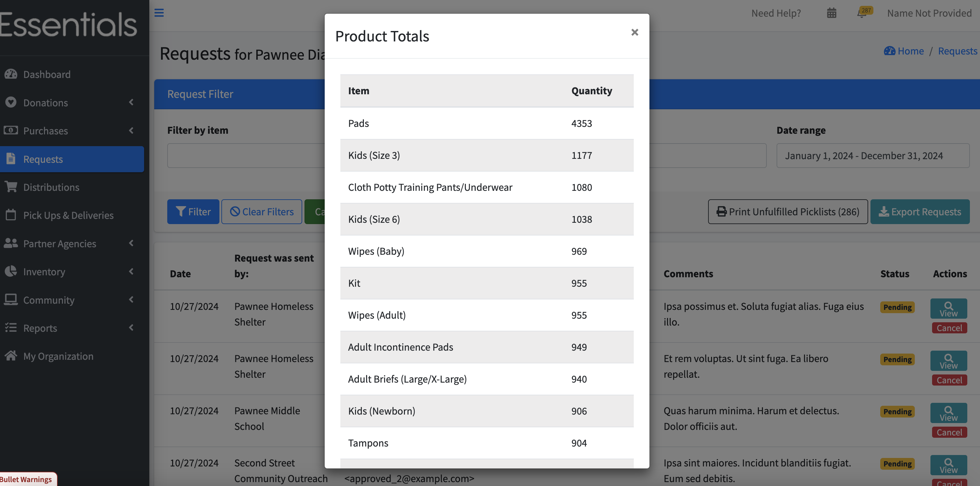Open the Date range picker field
Screen dimensions: 980x486
tap(873, 155)
